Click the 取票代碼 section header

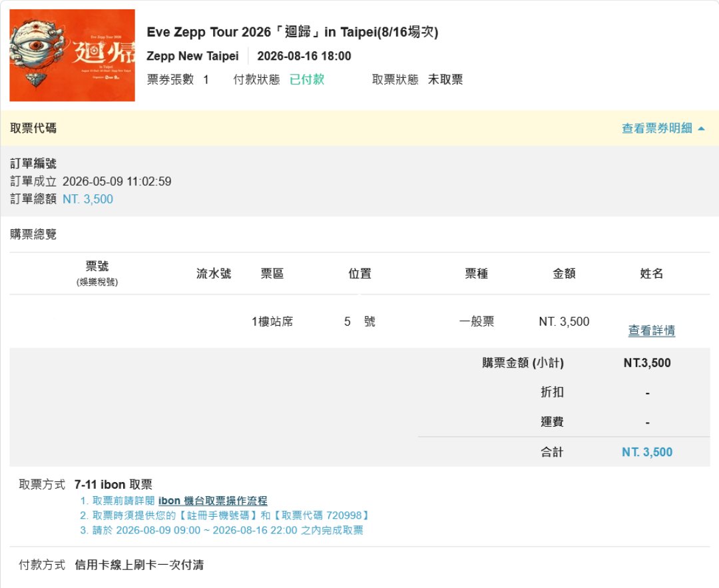(33, 129)
